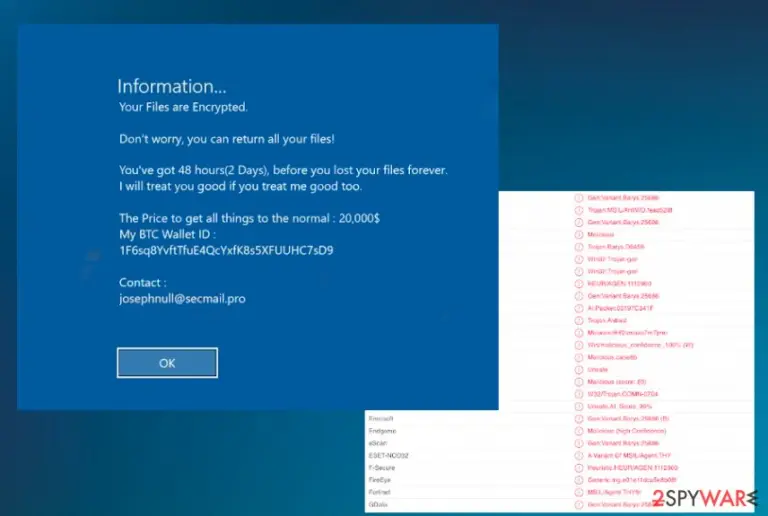
Task: Select the F-Secure vendor row
Action: [x=559, y=468]
